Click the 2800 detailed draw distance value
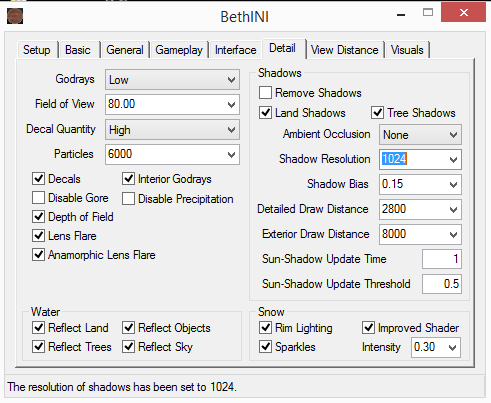Image resolution: width=491 pixels, height=403 pixels. [394, 209]
